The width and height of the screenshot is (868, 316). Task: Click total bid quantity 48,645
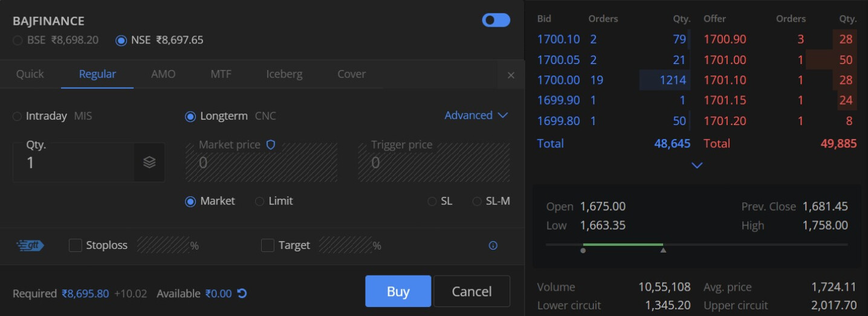pyautogui.click(x=672, y=144)
